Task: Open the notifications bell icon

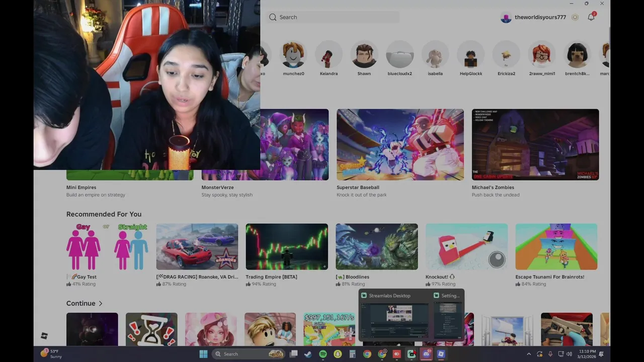Action: coord(591,17)
